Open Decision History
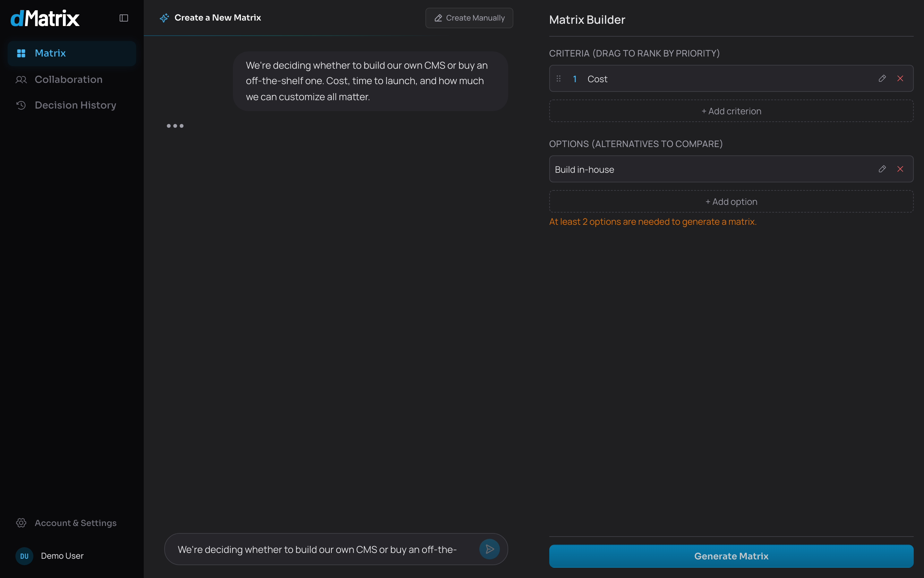The image size is (924, 578). 72,105
